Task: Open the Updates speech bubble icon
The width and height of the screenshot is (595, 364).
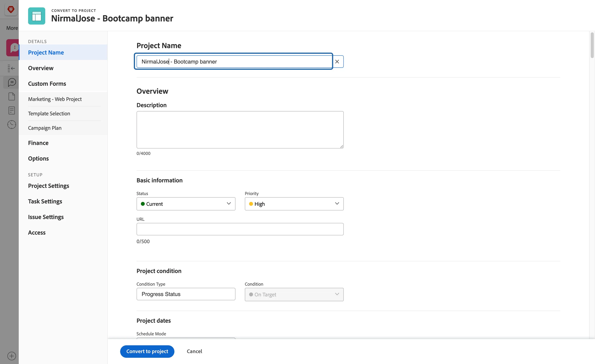Action: click(x=12, y=82)
